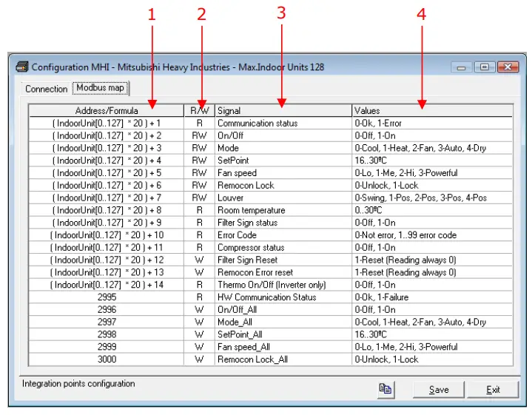
Task: Exit the configuration dialog
Action: 493,390
